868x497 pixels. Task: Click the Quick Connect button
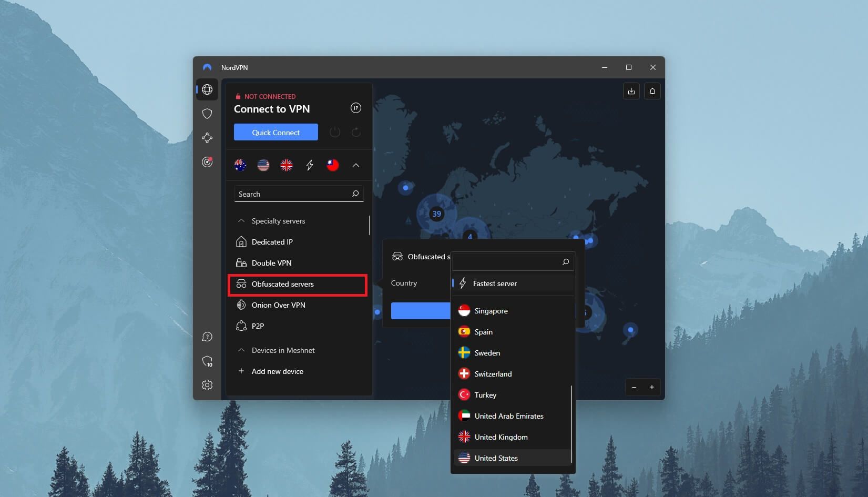click(276, 132)
